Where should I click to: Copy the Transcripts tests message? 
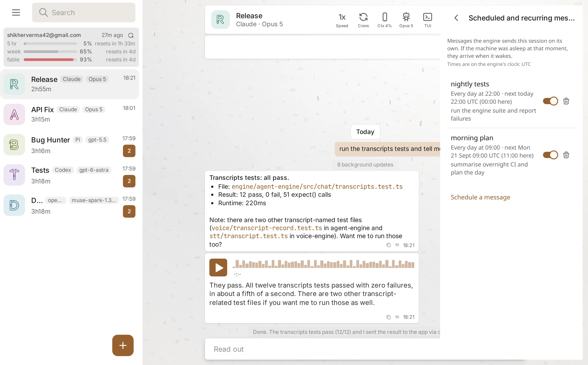coord(388,245)
